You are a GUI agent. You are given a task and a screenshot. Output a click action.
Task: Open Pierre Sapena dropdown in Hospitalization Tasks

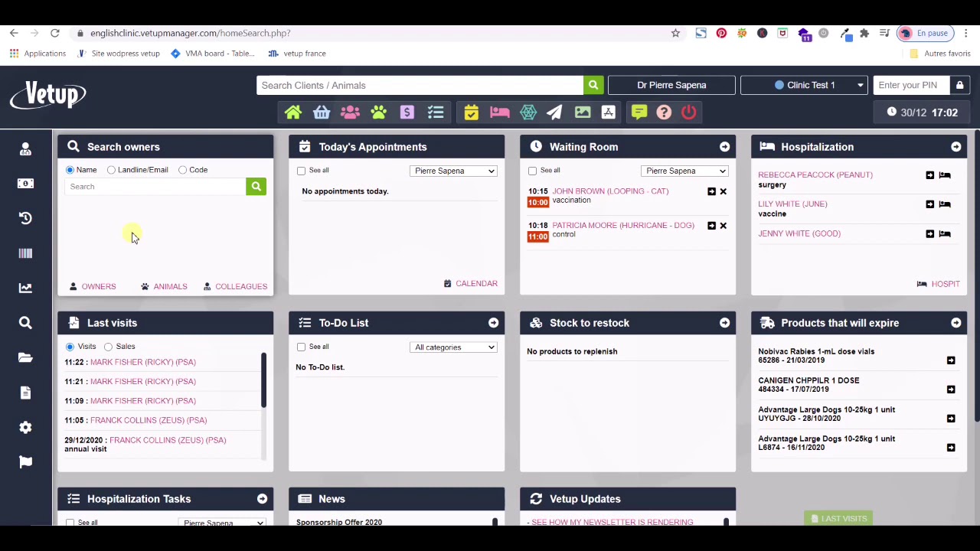point(223,523)
